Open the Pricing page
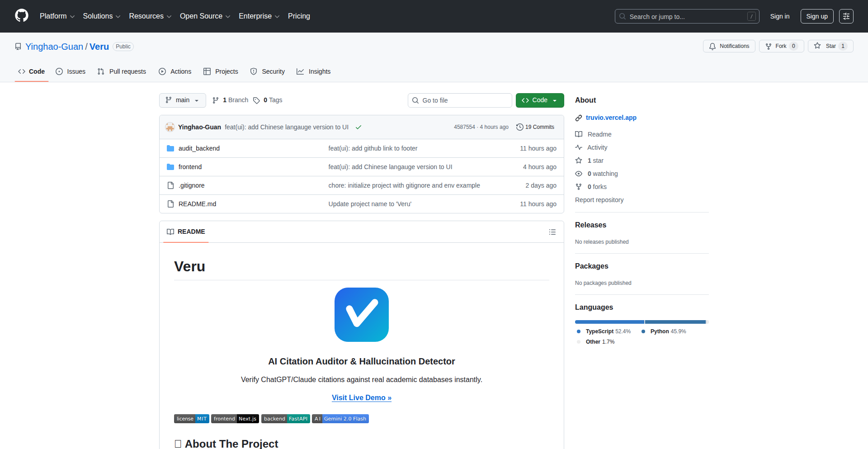Image resolution: width=868 pixels, height=449 pixels. point(299,16)
